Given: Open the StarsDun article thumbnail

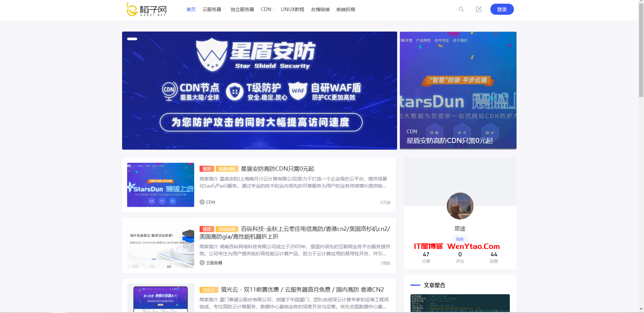Looking at the screenshot, I should (x=161, y=185).
